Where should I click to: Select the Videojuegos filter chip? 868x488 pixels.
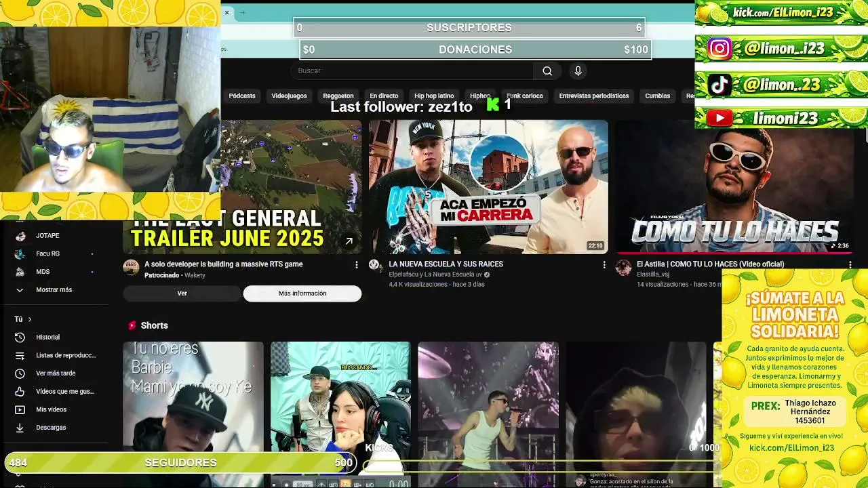coord(289,96)
